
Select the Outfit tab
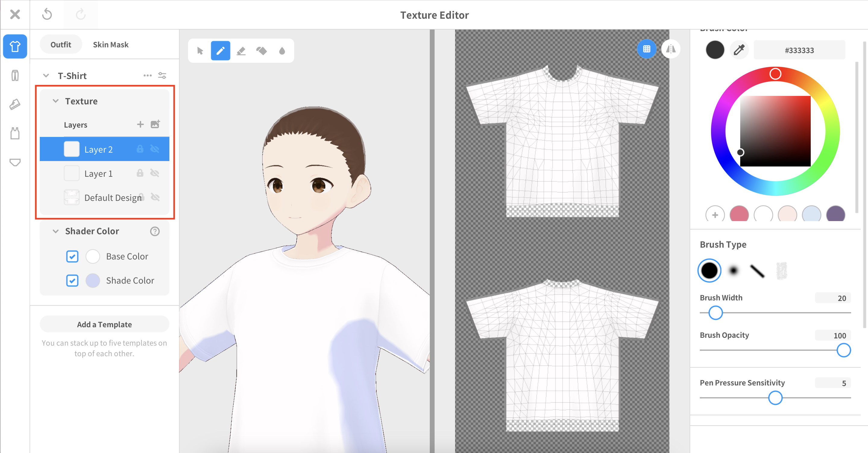pyautogui.click(x=61, y=45)
